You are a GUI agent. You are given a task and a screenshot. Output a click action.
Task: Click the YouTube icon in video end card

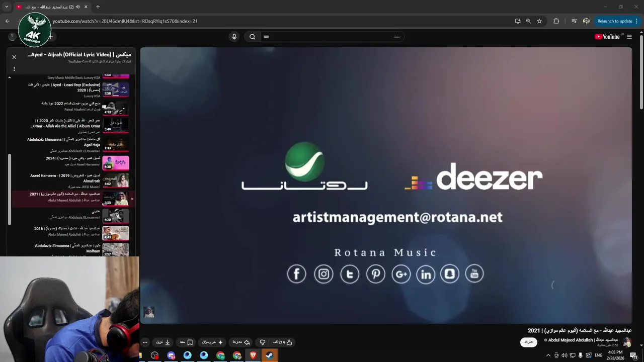click(474, 274)
